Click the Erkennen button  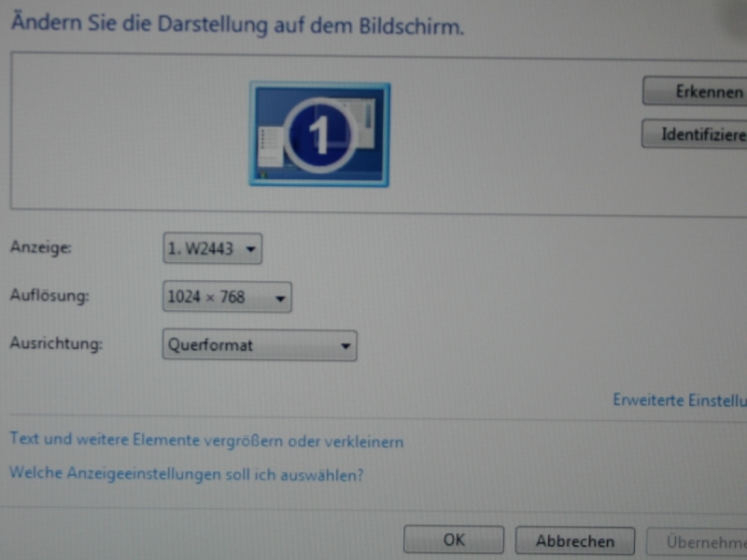695,91
